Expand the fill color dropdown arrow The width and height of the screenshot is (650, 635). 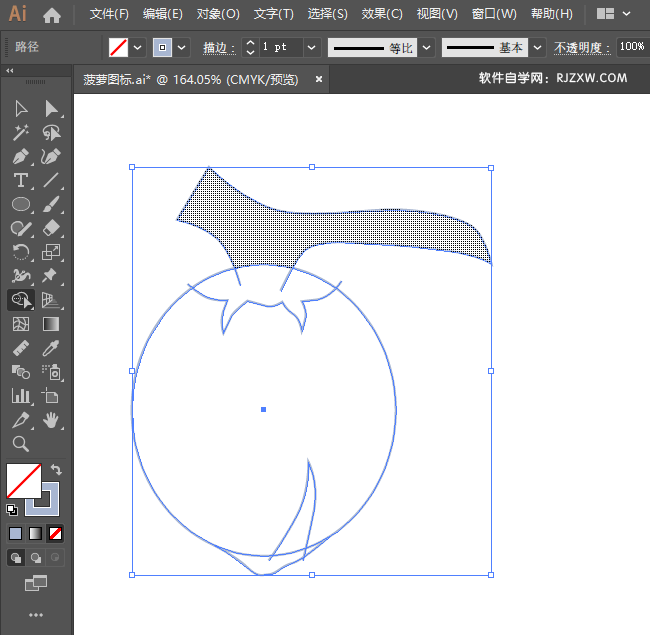point(138,47)
